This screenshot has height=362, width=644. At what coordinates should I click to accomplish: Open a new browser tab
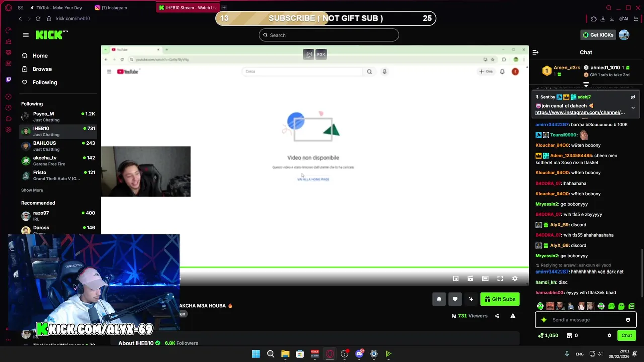tap(224, 8)
